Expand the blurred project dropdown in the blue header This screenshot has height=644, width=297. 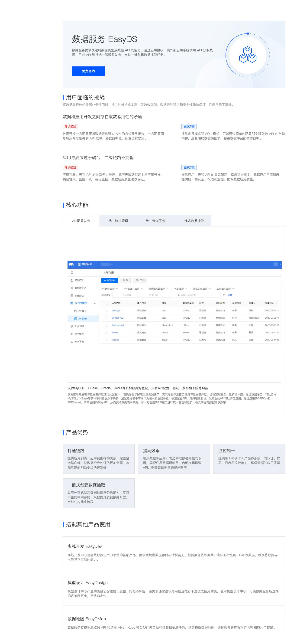(107, 264)
